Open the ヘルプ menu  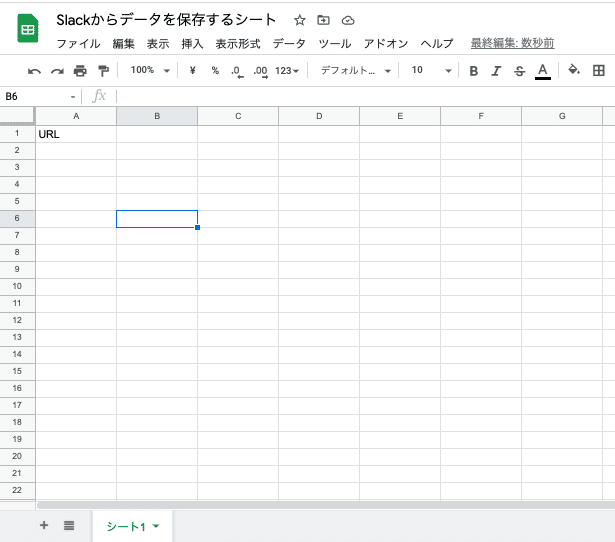tap(437, 44)
